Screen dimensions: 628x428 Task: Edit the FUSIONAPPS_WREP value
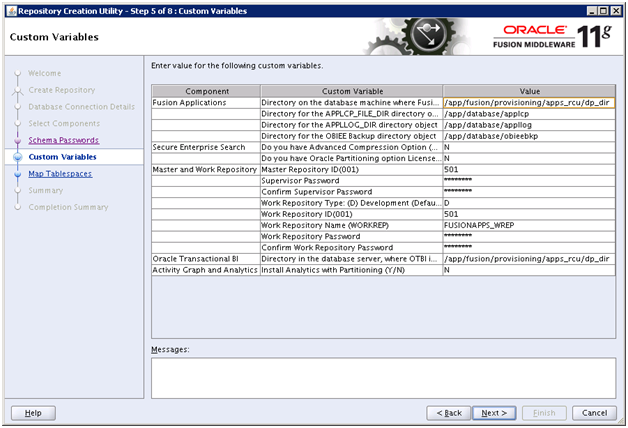(x=529, y=225)
